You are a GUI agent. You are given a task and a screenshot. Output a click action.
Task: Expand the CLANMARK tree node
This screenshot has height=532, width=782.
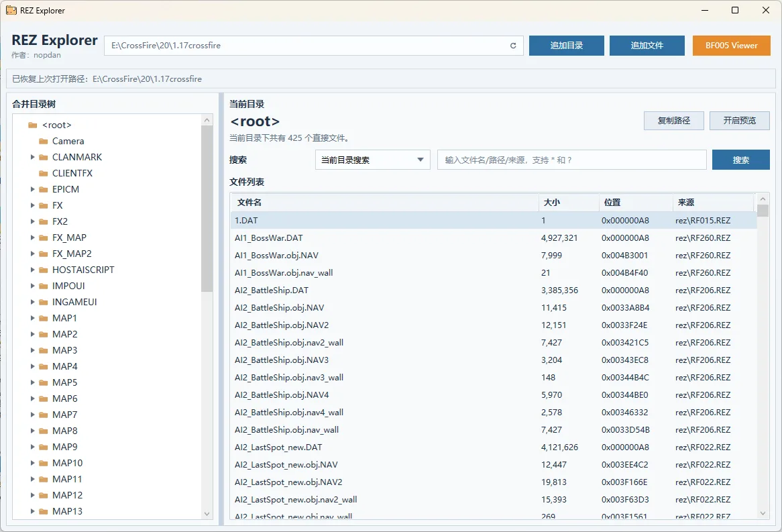(x=32, y=157)
